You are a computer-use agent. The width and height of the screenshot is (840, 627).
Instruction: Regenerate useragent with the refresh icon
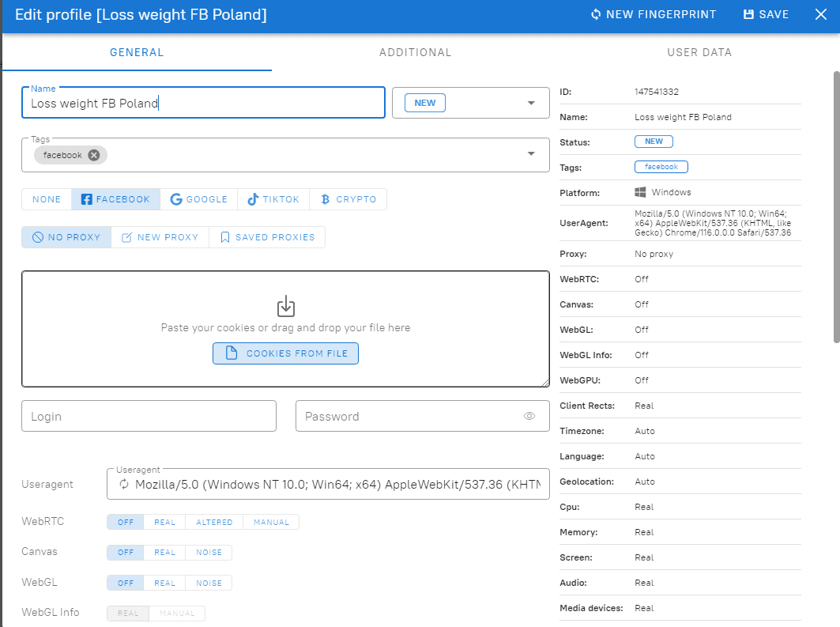(124, 484)
